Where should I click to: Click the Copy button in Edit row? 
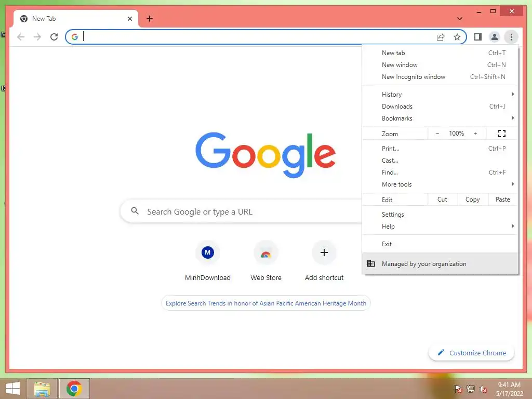[x=473, y=199]
